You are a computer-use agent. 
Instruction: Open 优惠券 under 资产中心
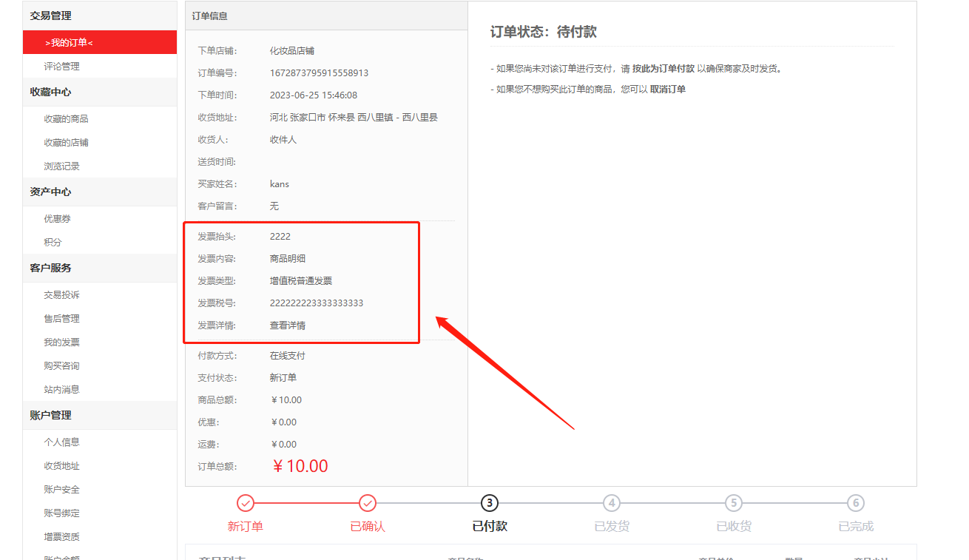(57, 219)
